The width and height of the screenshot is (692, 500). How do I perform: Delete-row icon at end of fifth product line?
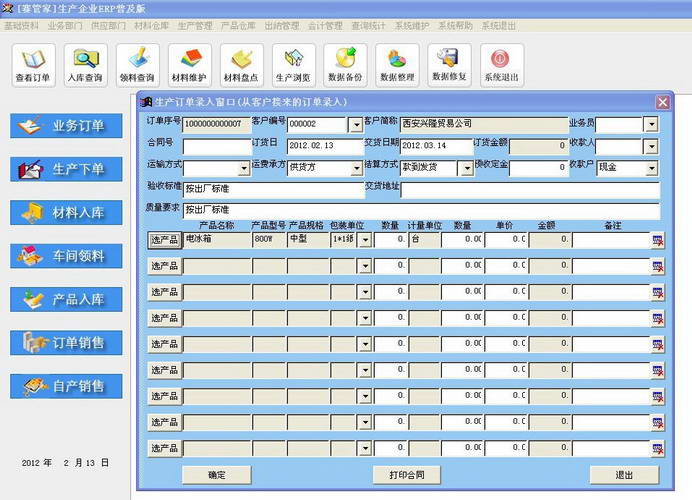point(658,345)
